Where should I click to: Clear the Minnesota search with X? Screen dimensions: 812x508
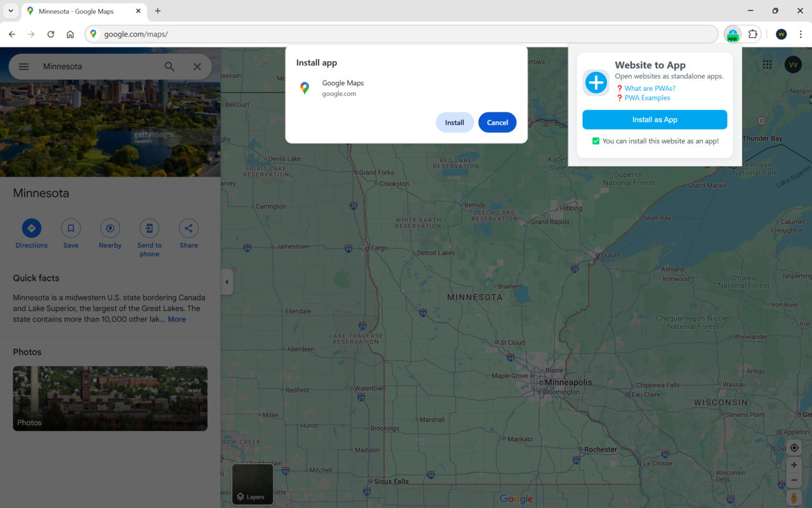pyautogui.click(x=197, y=67)
